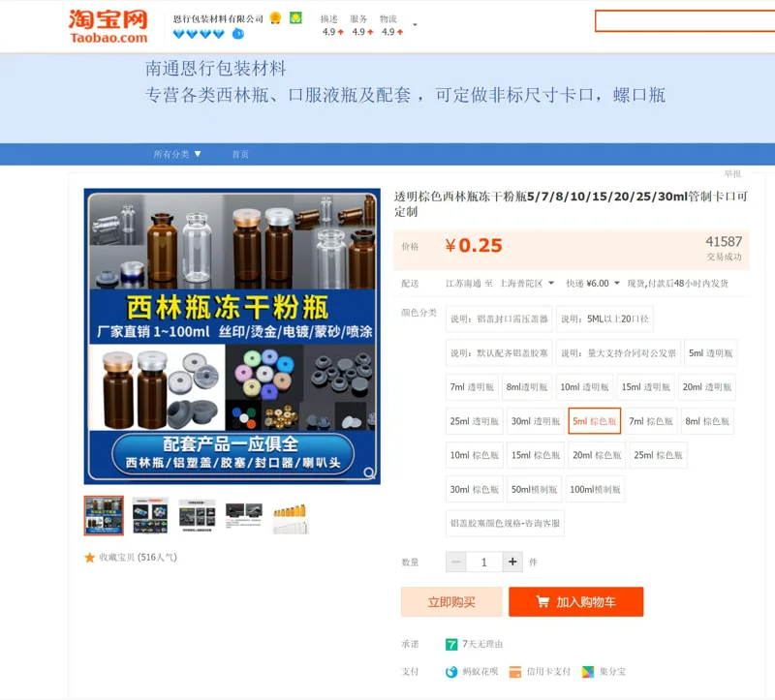
Task: Choose the 25ml 透明瓶 option
Action: (x=474, y=421)
